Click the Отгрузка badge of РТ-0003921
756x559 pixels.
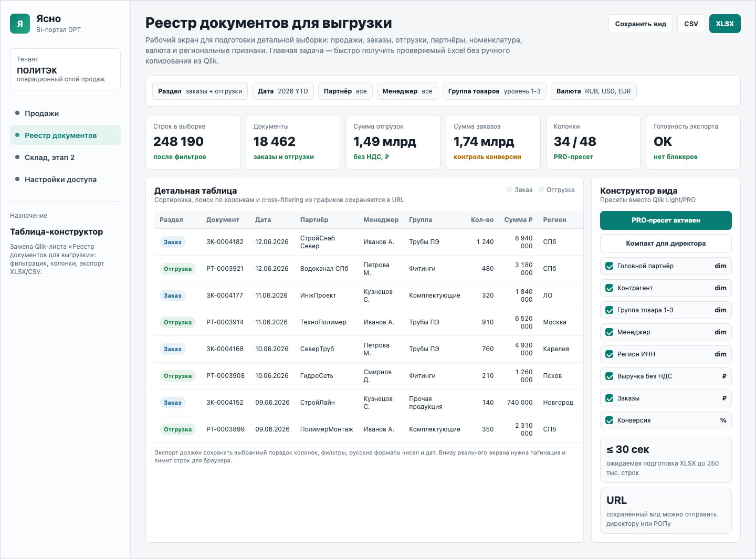coord(177,269)
